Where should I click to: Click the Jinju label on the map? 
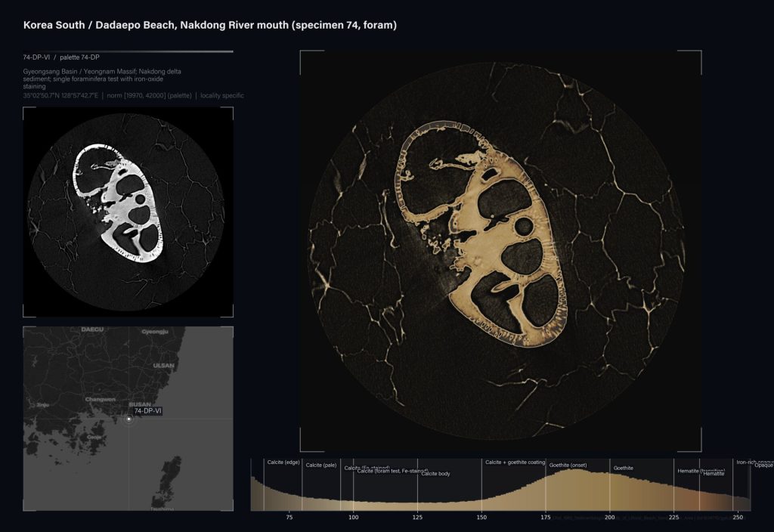[x=43, y=405]
